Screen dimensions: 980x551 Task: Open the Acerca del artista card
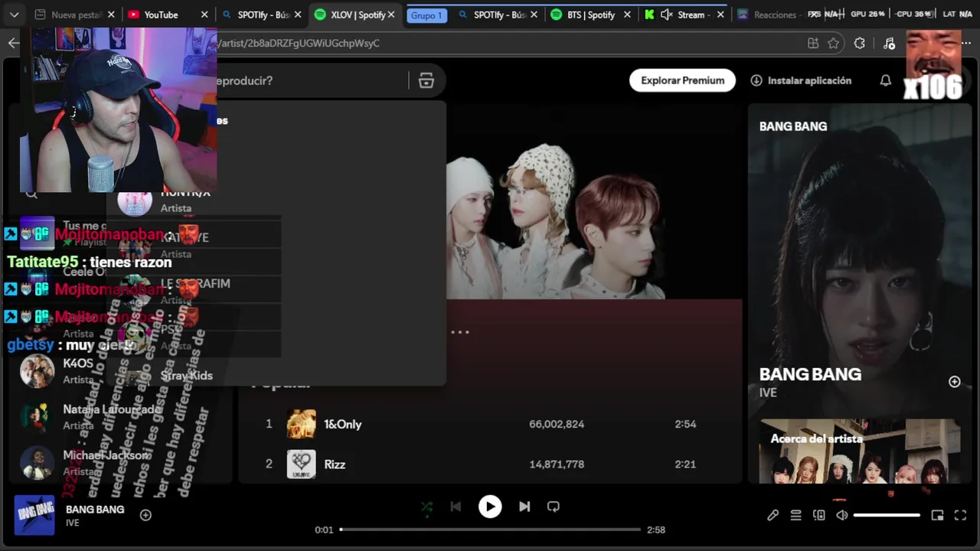(x=860, y=452)
